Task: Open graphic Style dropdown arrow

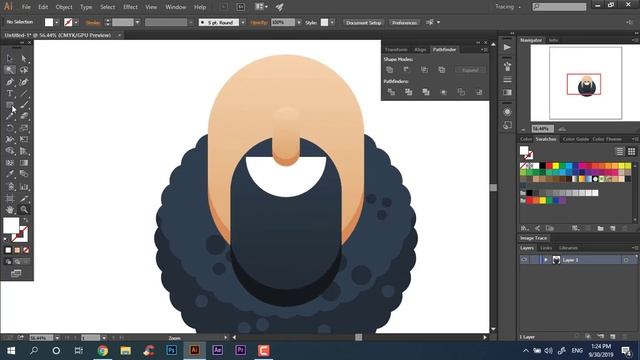Action: coord(332,22)
